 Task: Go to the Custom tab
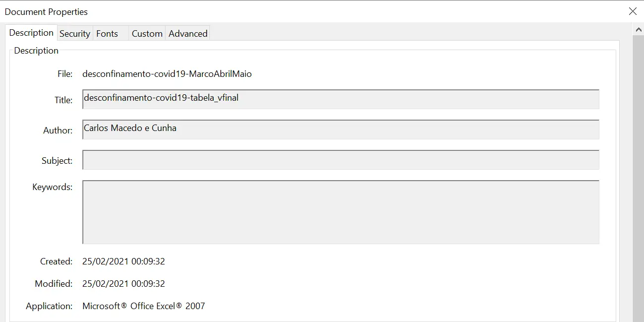[147, 34]
